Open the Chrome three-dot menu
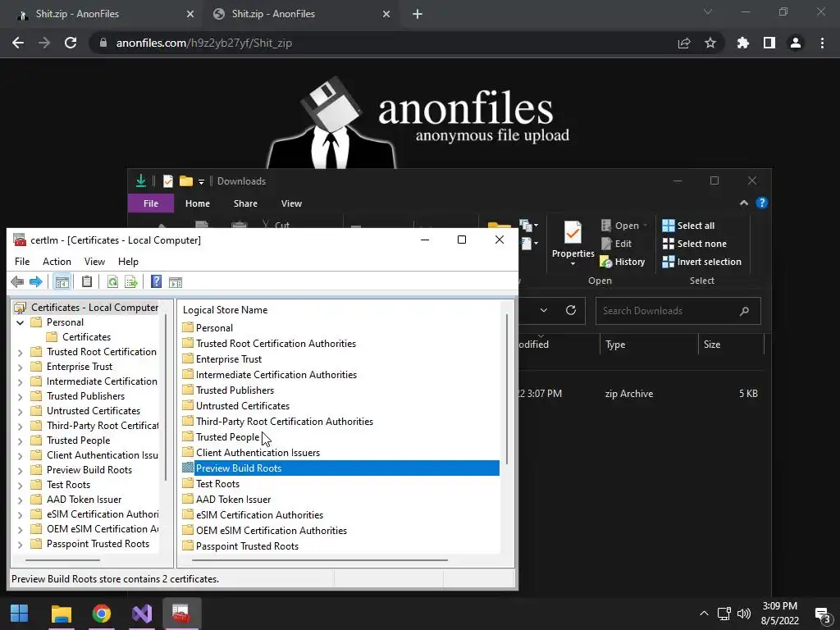 [822, 43]
